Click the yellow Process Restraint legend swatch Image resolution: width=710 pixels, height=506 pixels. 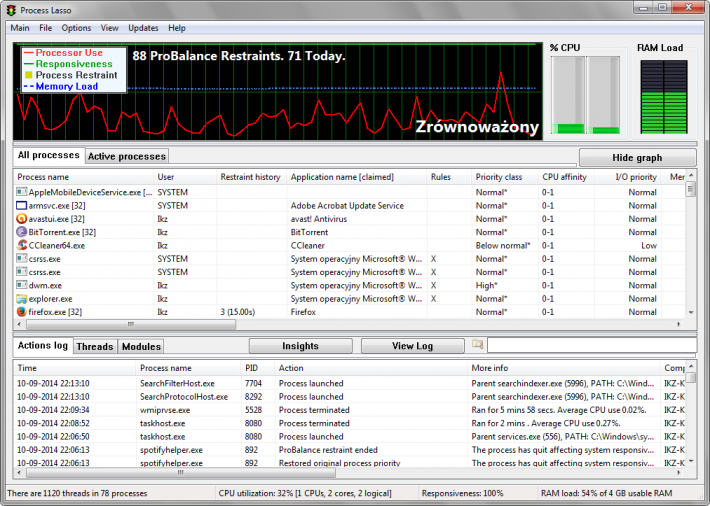click(x=29, y=75)
